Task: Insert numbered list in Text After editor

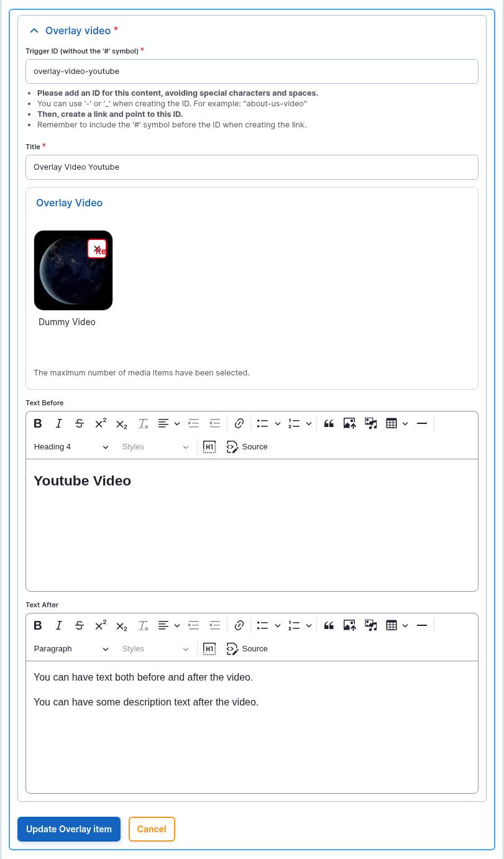Action: pyautogui.click(x=294, y=625)
